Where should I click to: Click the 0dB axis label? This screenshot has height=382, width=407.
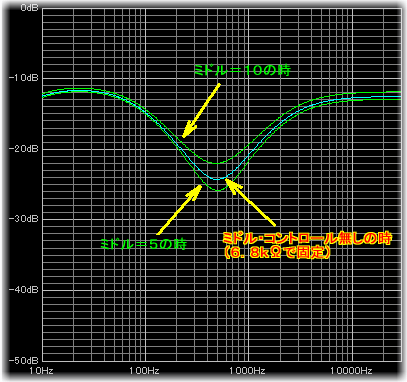(x=30, y=7)
